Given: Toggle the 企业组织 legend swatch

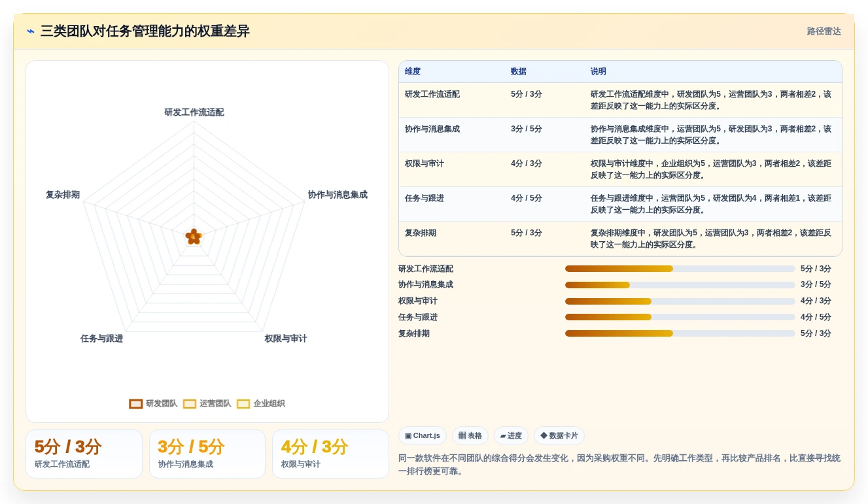Looking at the screenshot, I should (243, 404).
